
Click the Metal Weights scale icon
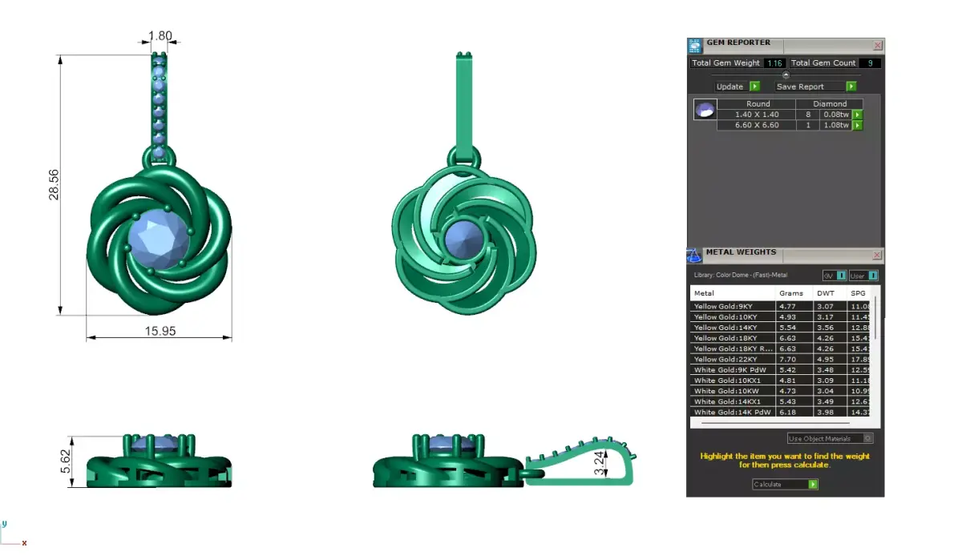pos(695,256)
